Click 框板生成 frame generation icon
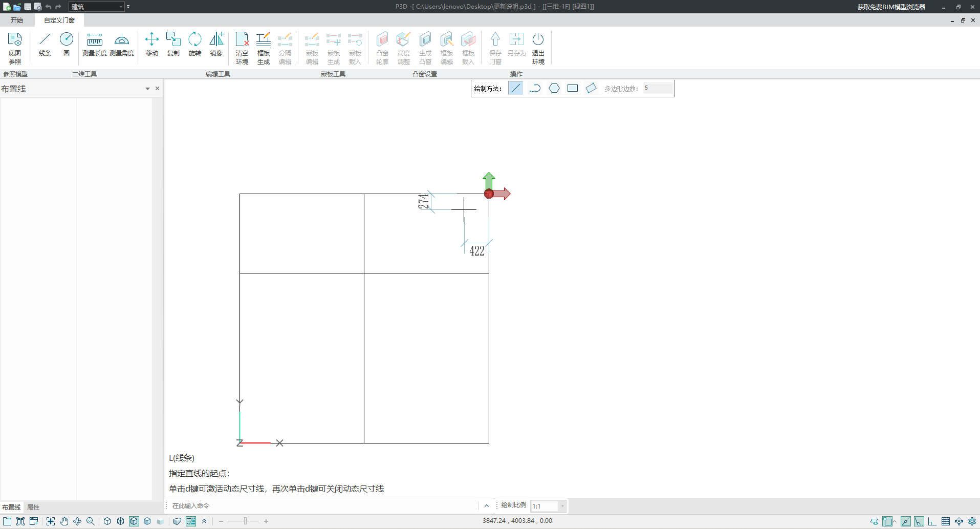The image size is (980, 529). (x=264, y=48)
